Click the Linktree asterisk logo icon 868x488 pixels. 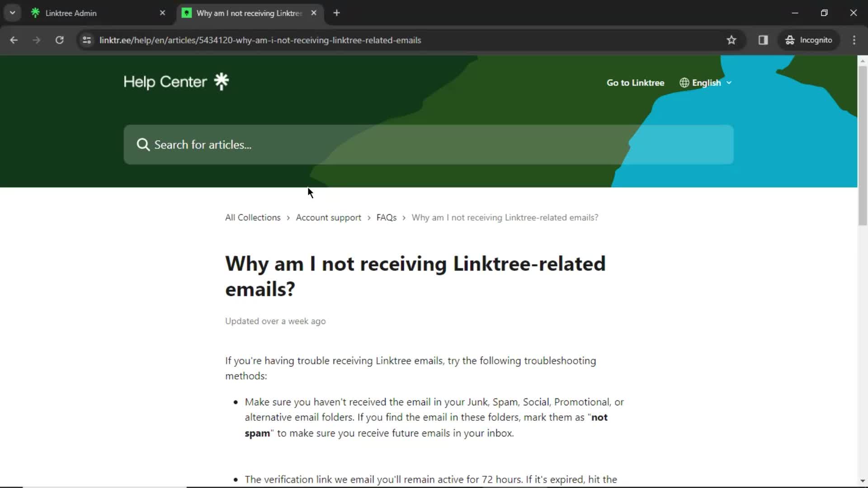(222, 81)
